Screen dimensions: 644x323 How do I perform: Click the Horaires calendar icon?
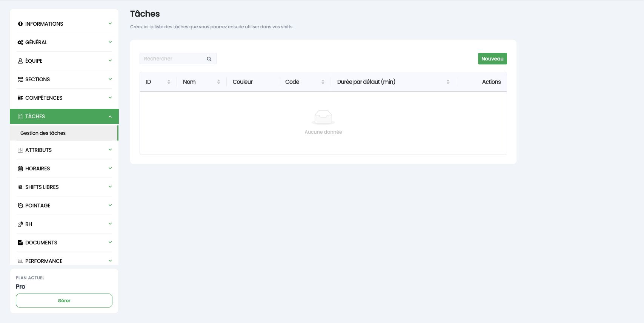20,168
